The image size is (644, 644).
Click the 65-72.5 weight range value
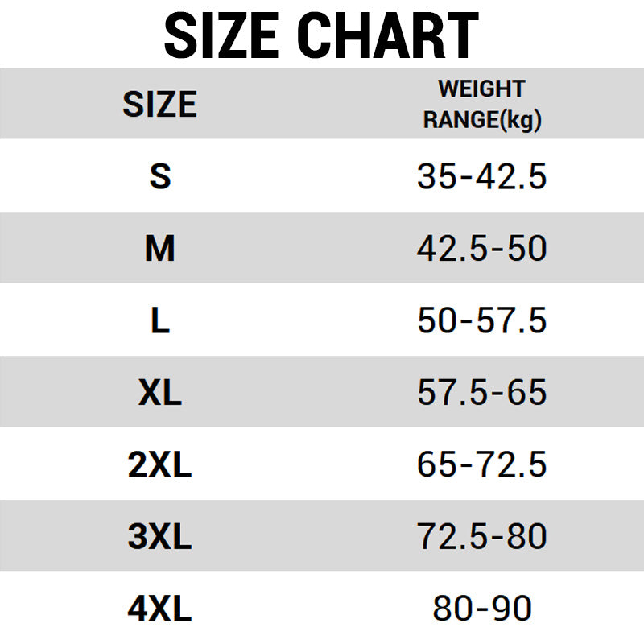[481, 465]
